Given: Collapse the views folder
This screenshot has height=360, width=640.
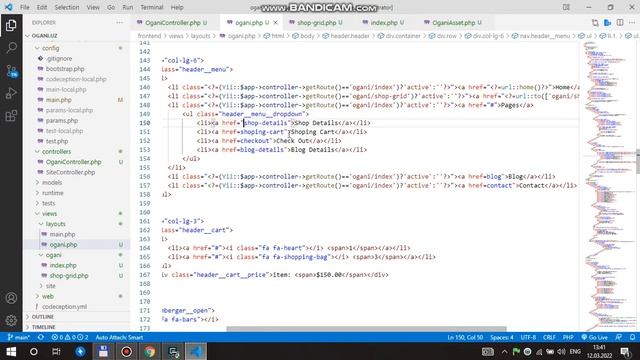Looking at the screenshot, I should tap(49, 213).
